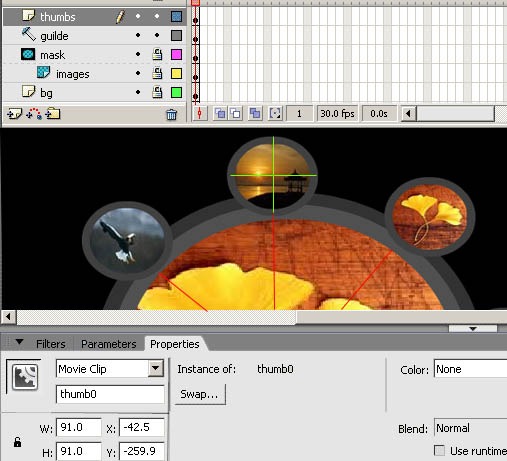Screen dimensions: 507x461
Task: Toggle Edit Multiple Frames
Action: pyautogui.click(x=255, y=114)
